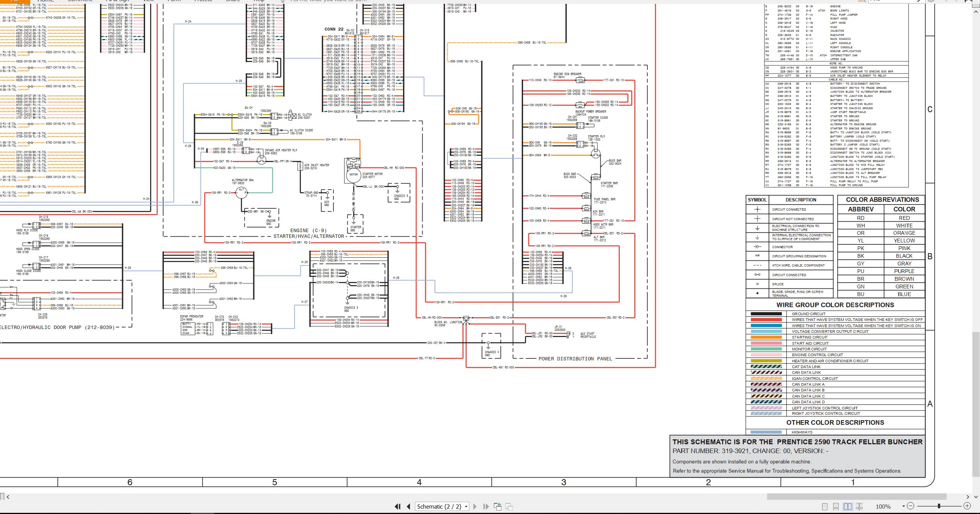The height and width of the screenshot is (514, 980).
Task: Click the SYMBOL column header
Action: (757, 200)
